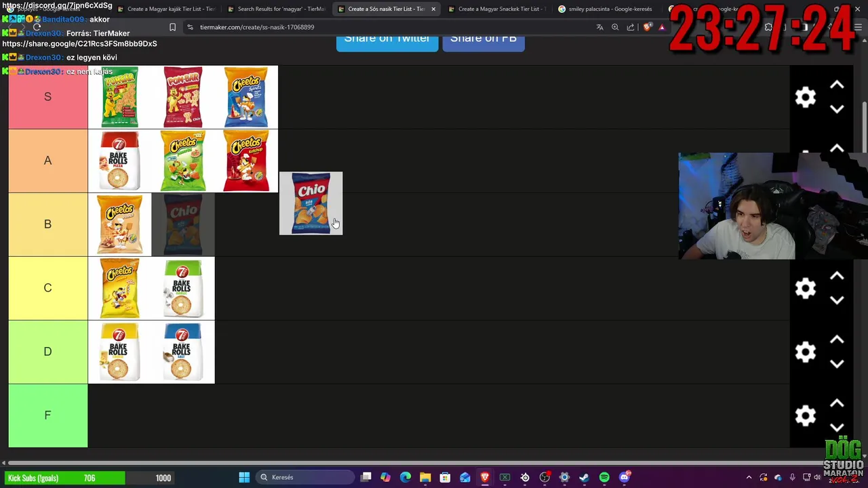
Task: Open Brave browser taskbar icon
Action: (x=485, y=477)
